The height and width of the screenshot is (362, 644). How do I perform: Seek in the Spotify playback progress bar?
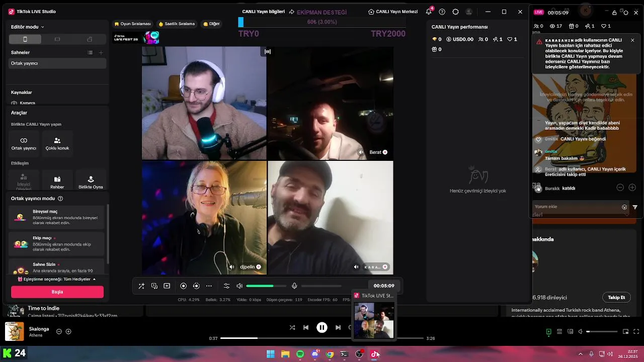322,338
